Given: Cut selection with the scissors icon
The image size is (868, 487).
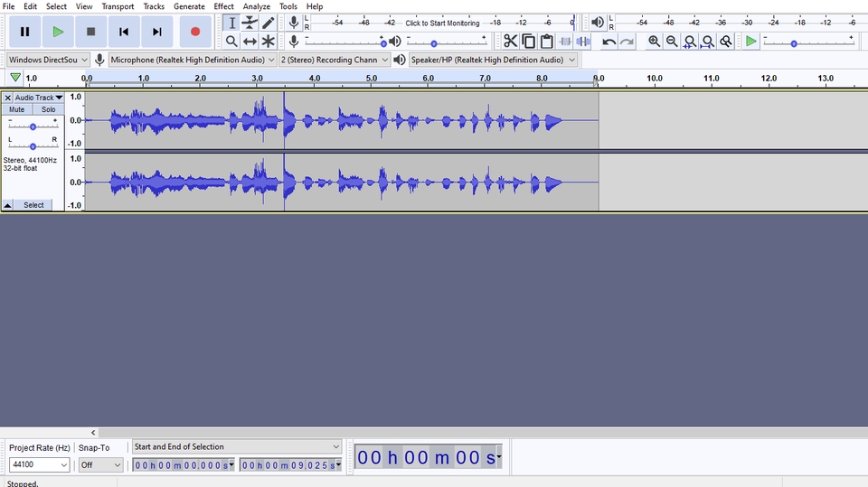Looking at the screenshot, I should coord(510,41).
